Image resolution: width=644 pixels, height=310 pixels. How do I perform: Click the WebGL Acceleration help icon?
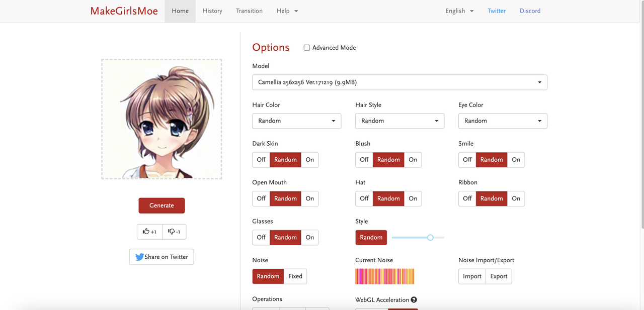[x=414, y=300]
